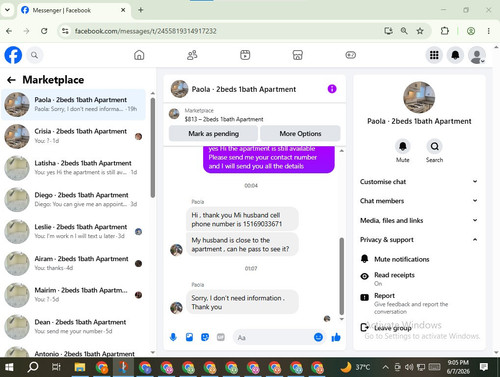Open Dean - 2beds 1bath Apartment chat
The height and width of the screenshot is (377, 500).
click(73, 327)
